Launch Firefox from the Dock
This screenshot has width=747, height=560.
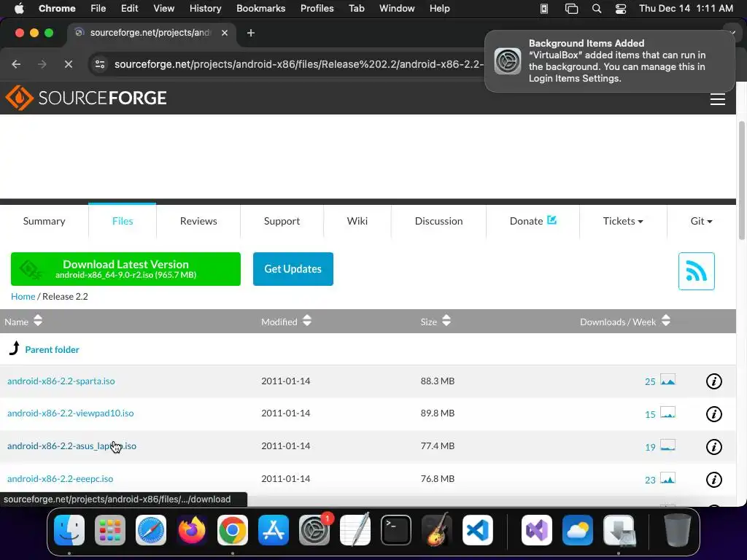point(192,530)
